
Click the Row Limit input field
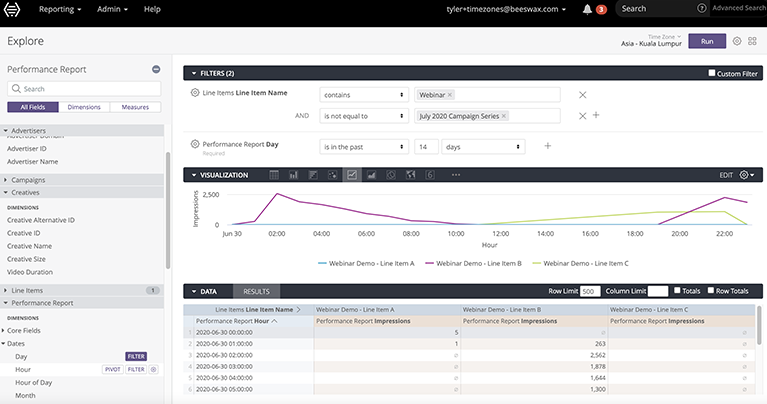click(x=590, y=291)
